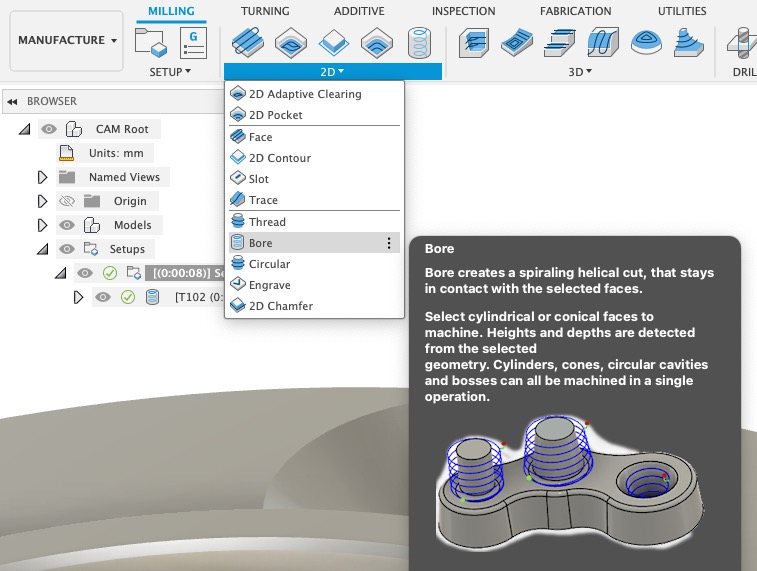Click the Bore helical toolbar icon

point(419,42)
